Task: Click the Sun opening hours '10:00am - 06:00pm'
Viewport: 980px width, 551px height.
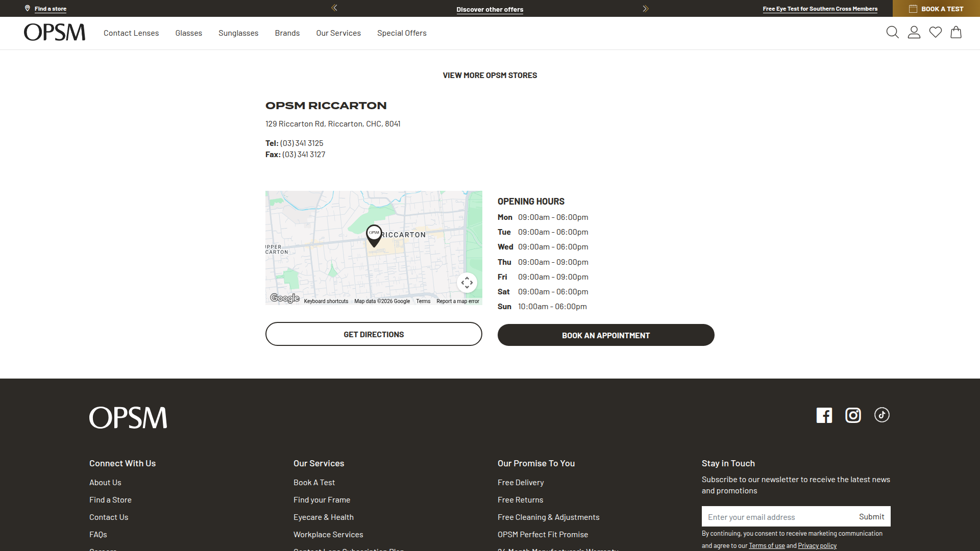Action: [x=552, y=307]
